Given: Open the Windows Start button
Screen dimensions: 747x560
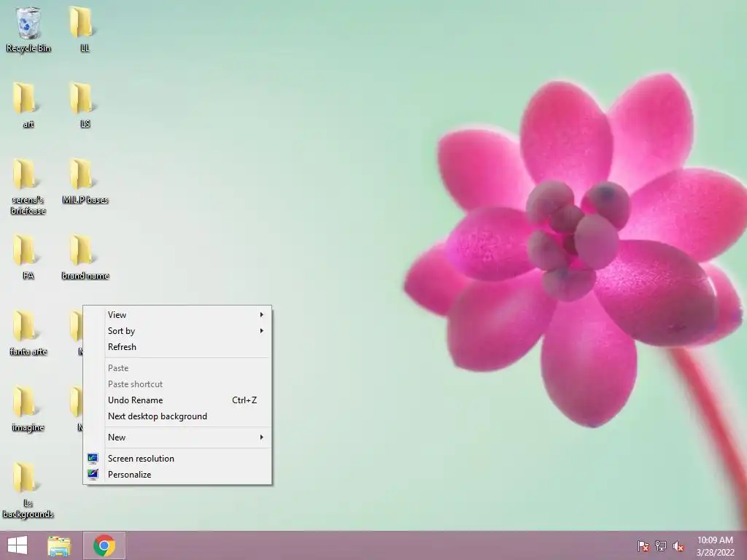Looking at the screenshot, I should tap(18, 545).
